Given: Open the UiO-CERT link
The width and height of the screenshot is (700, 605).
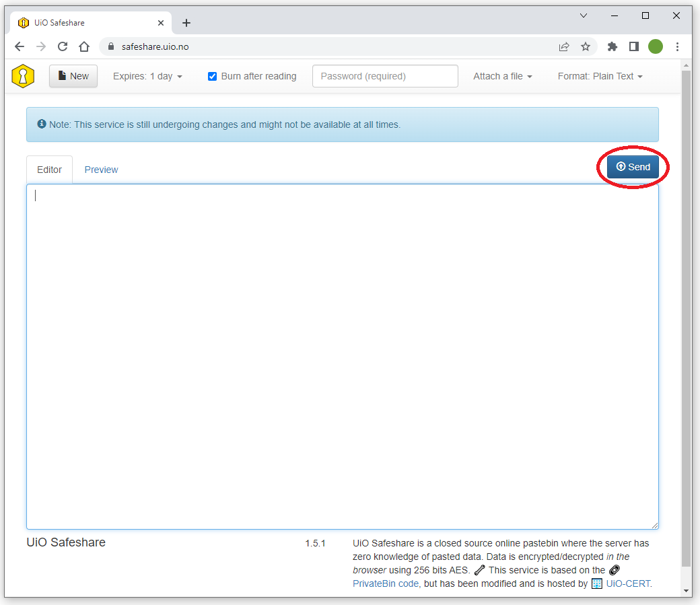Looking at the screenshot, I should [x=628, y=583].
